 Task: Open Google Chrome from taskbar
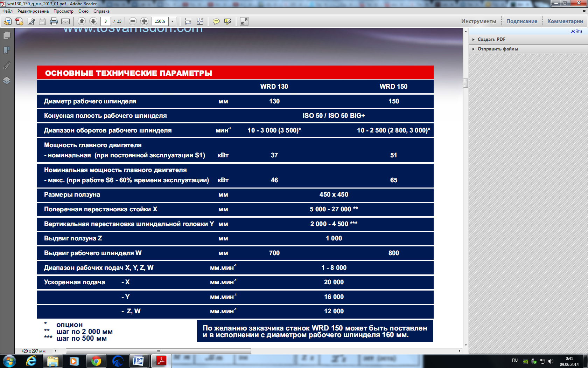pos(96,361)
